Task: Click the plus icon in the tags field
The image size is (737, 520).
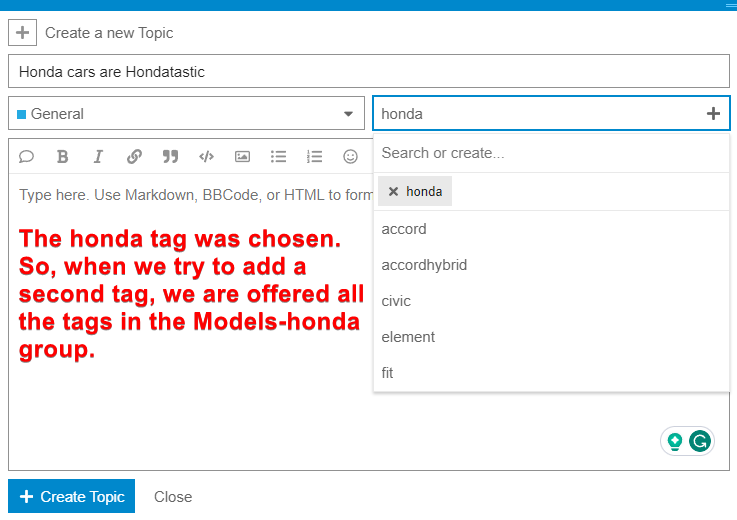Action: 713,113
